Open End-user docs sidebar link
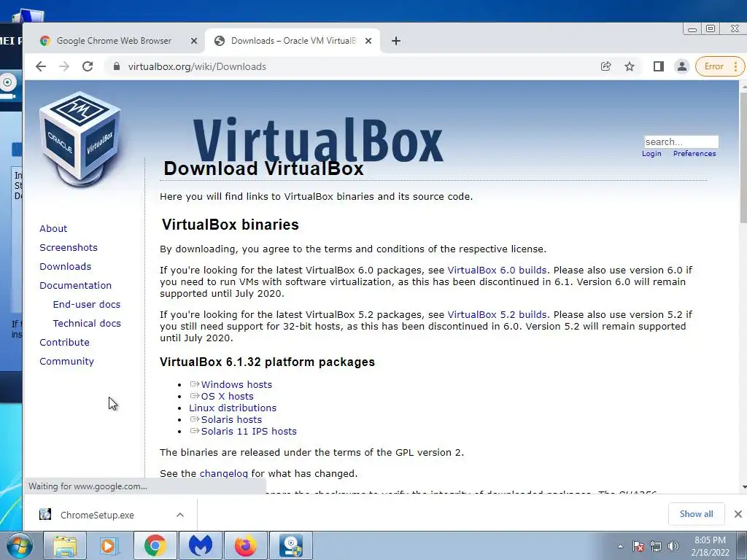 coord(87,305)
